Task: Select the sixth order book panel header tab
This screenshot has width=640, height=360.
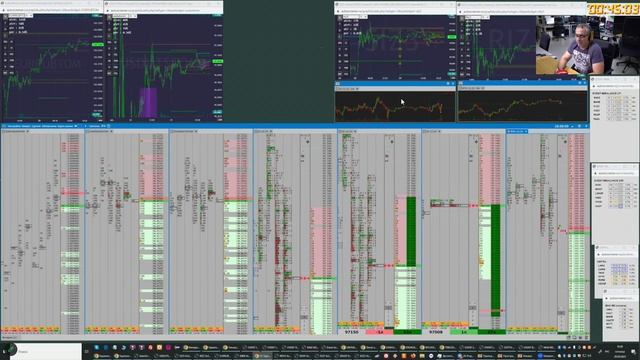Action: [x=431, y=131]
